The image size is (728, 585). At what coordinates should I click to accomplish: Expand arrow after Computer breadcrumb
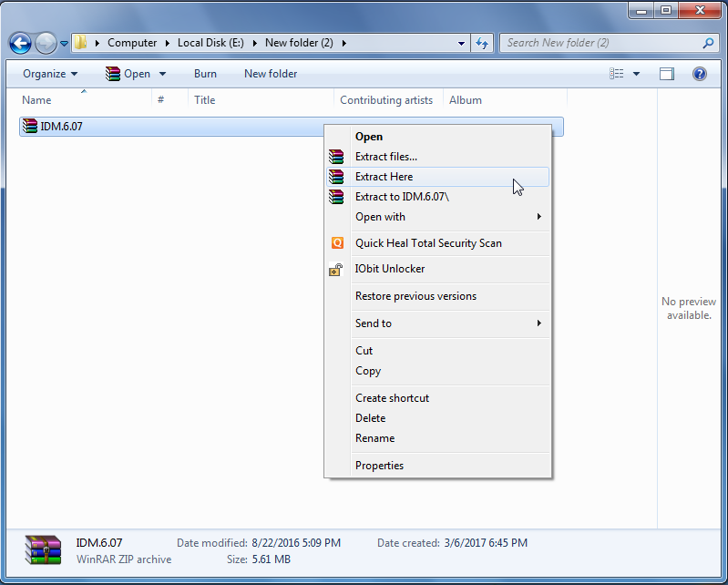pos(167,43)
